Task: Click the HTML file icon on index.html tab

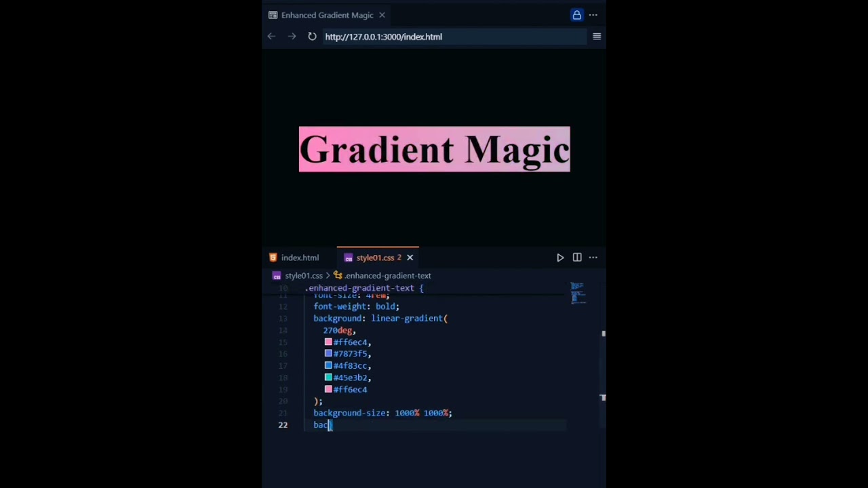Action: point(273,258)
